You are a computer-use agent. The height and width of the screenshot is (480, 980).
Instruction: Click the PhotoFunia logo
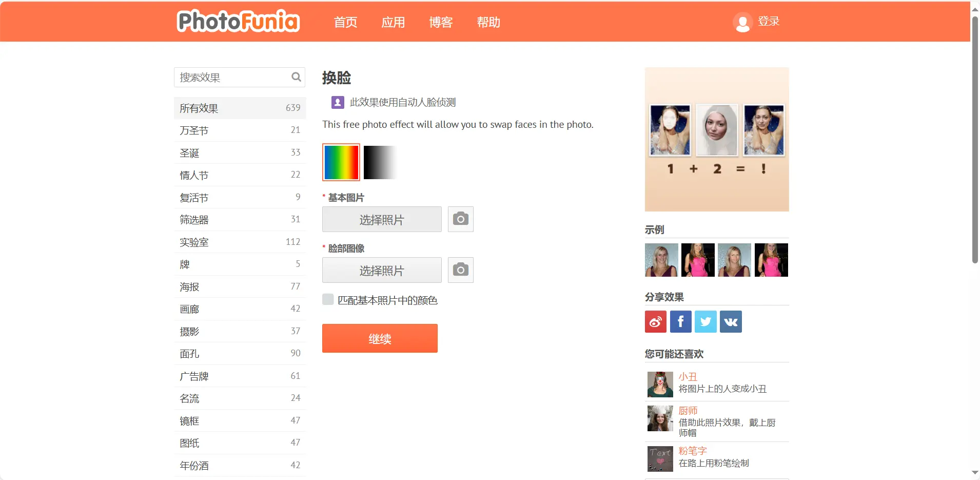point(238,22)
